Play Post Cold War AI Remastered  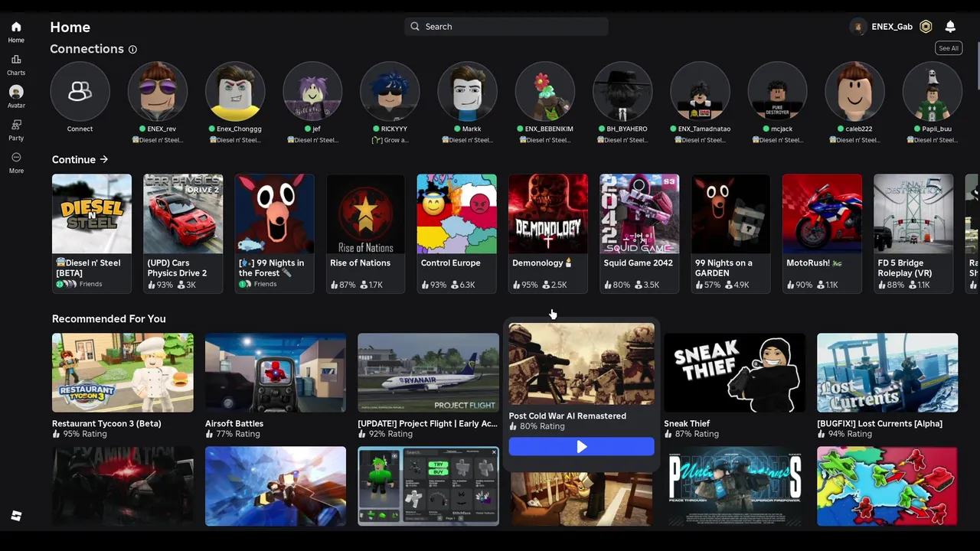[x=581, y=447]
